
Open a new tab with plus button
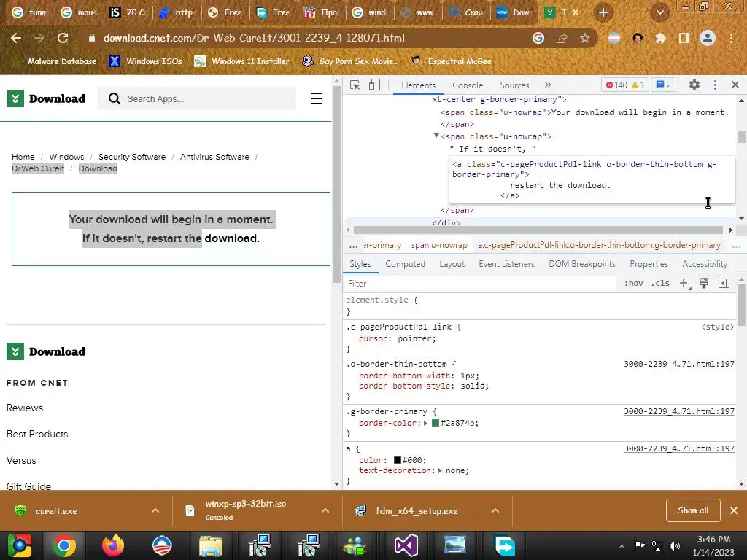click(603, 12)
